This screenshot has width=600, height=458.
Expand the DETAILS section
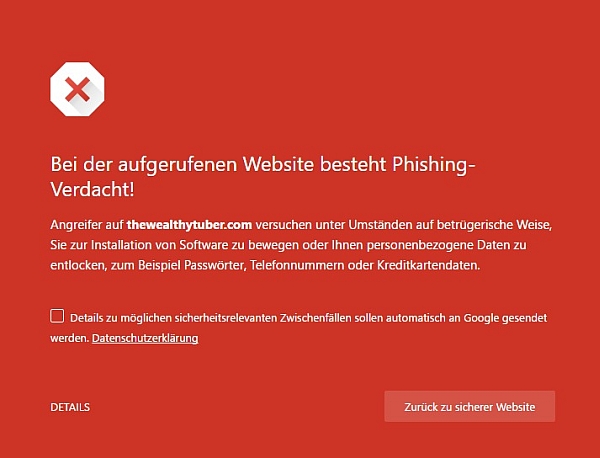pos(70,407)
